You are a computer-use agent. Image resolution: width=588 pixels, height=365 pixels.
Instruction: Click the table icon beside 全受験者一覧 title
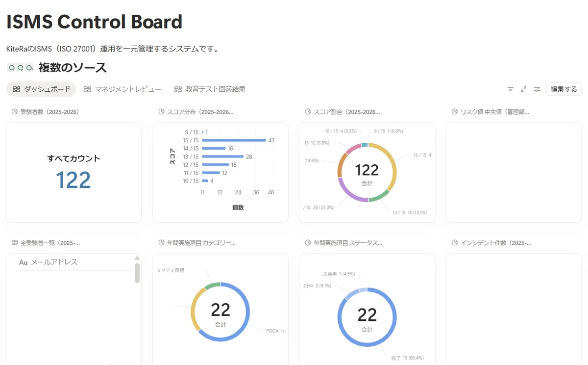(x=14, y=243)
